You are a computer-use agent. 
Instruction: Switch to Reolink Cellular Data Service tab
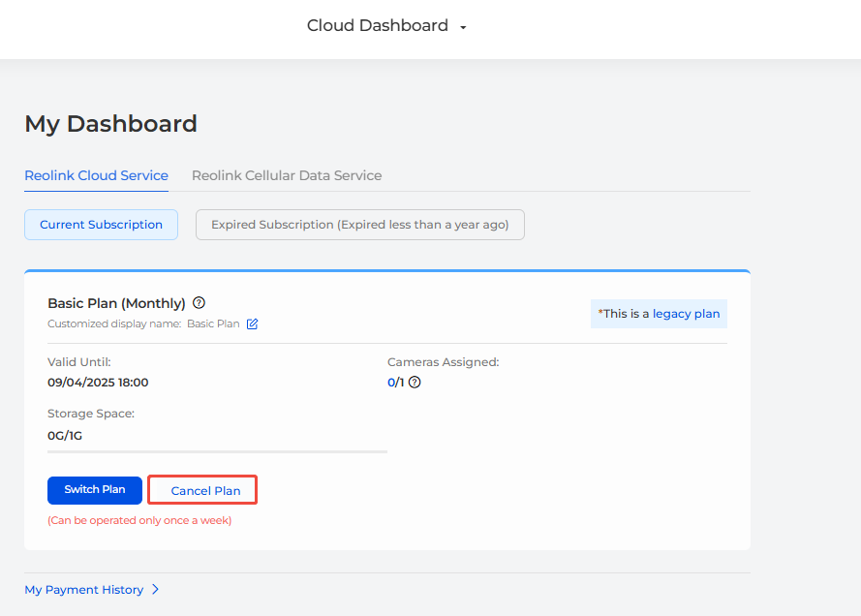[287, 175]
